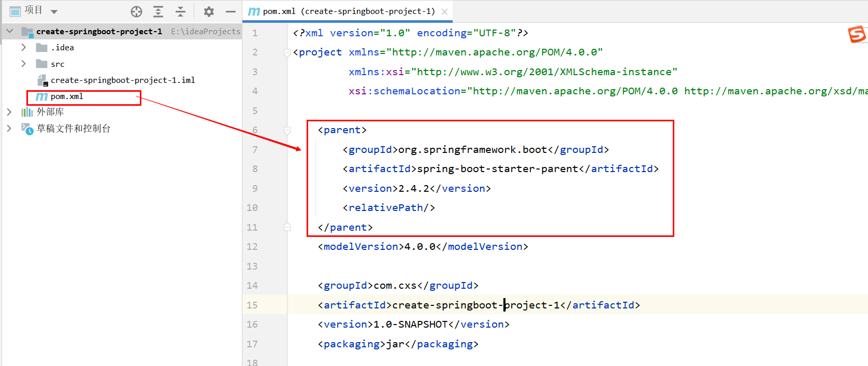The width and height of the screenshot is (868, 366).
Task: Click the external libraries bar-chart icon
Action: pos(27,112)
